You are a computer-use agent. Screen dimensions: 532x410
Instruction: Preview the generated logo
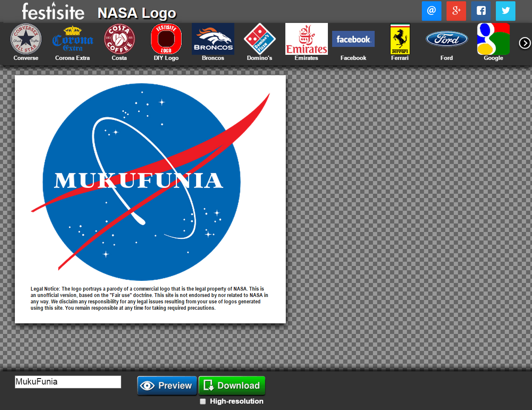pyautogui.click(x=167, y=385)
